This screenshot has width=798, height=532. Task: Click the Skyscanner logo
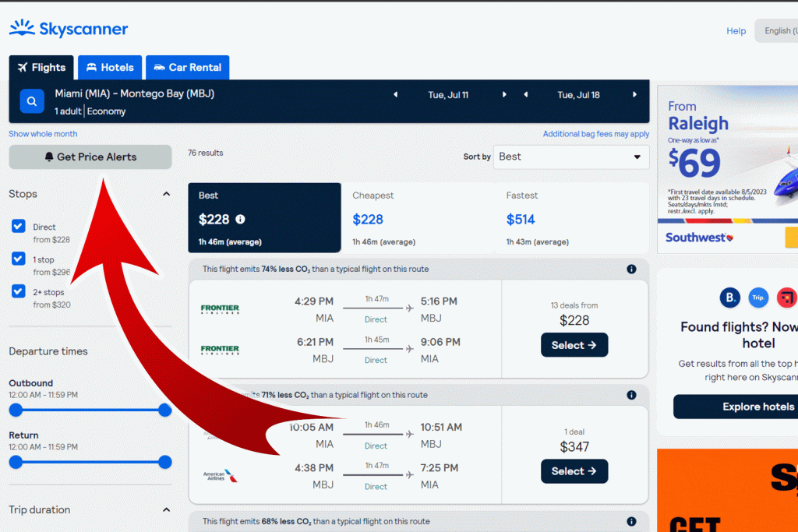(x=69, y=29)
